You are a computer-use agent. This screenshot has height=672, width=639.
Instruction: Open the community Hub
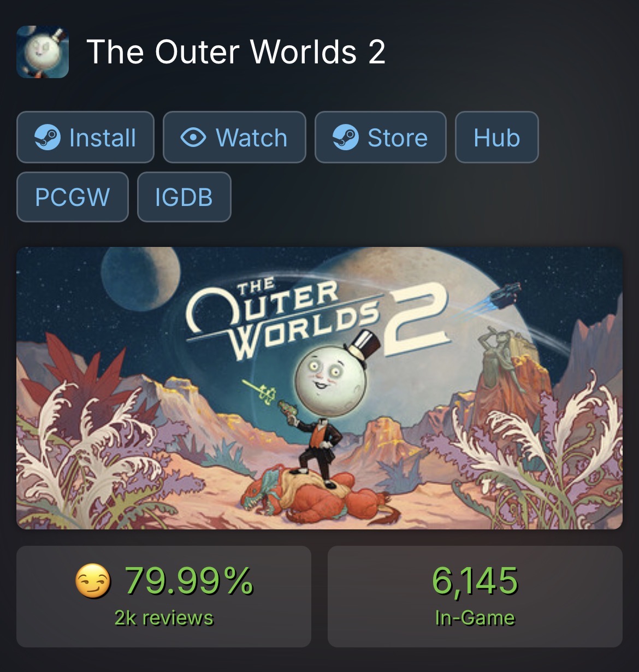(497, 137)
